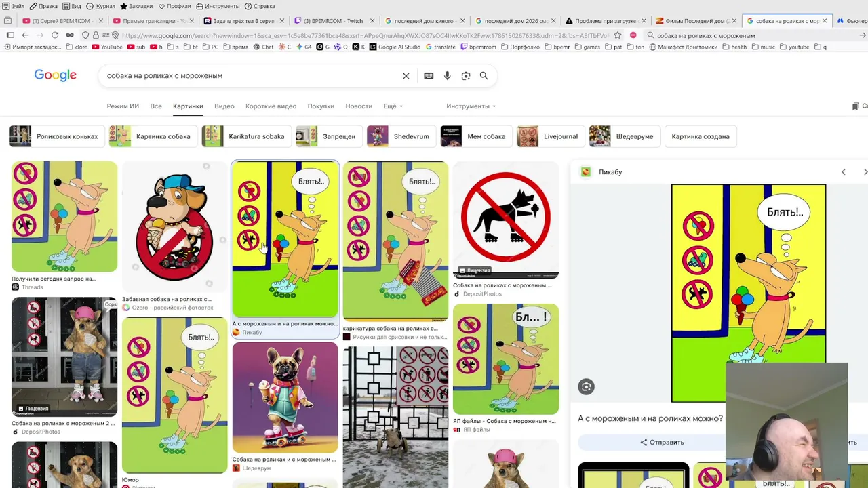The height and width of the screenshot is (488, 868).
Task: Go back to the previous page
Action: [x=25, y=35]
